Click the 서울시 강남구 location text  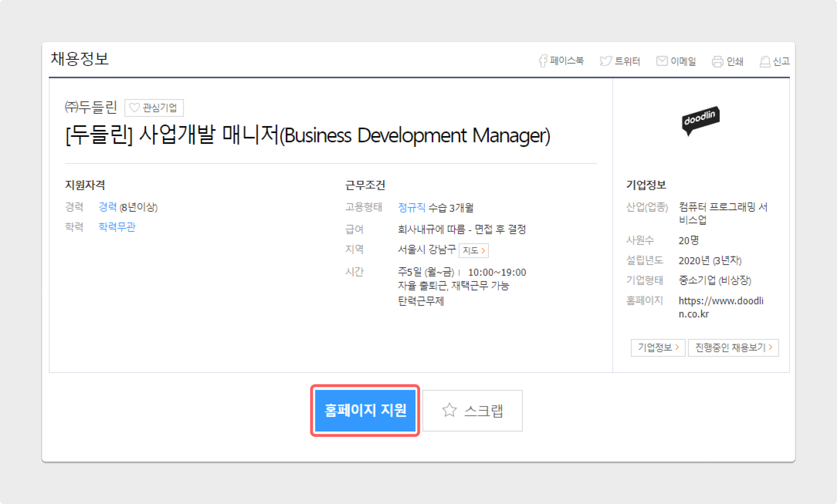(427, 249)
